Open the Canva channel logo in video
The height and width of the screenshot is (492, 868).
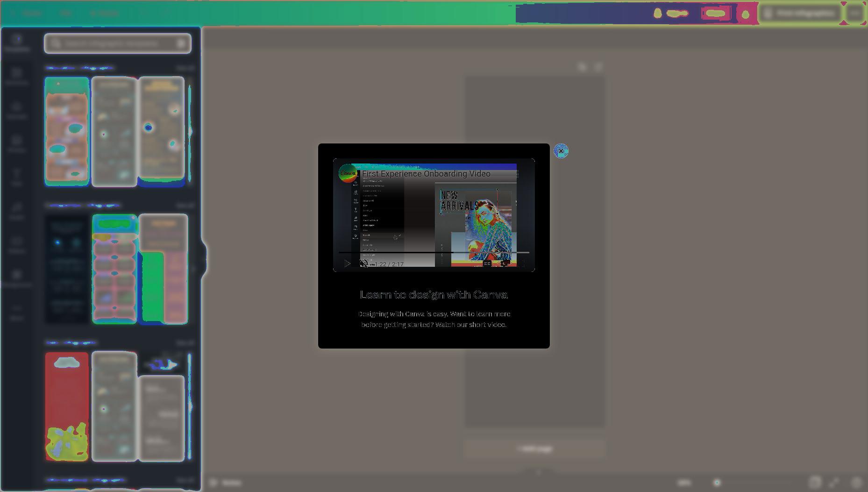click(348, 173)
